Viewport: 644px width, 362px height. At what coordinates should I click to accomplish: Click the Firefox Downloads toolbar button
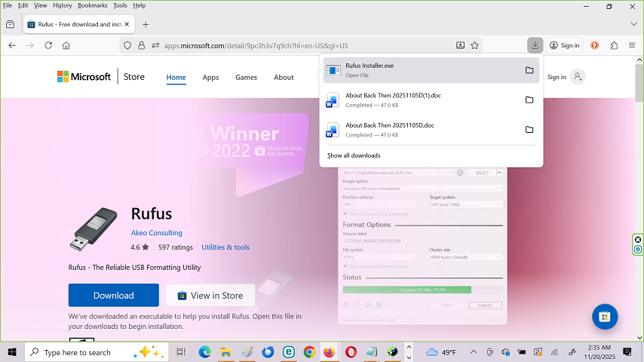[534, 45]
